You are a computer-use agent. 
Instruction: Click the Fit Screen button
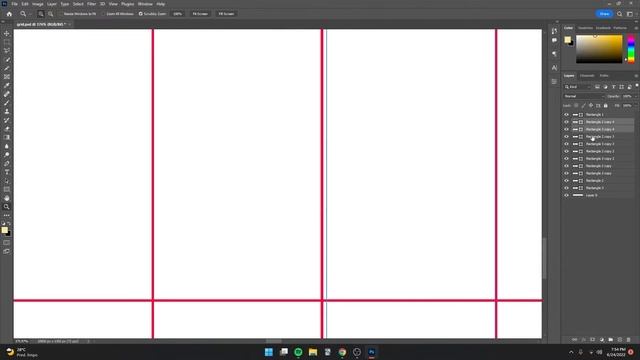[200, 14]
